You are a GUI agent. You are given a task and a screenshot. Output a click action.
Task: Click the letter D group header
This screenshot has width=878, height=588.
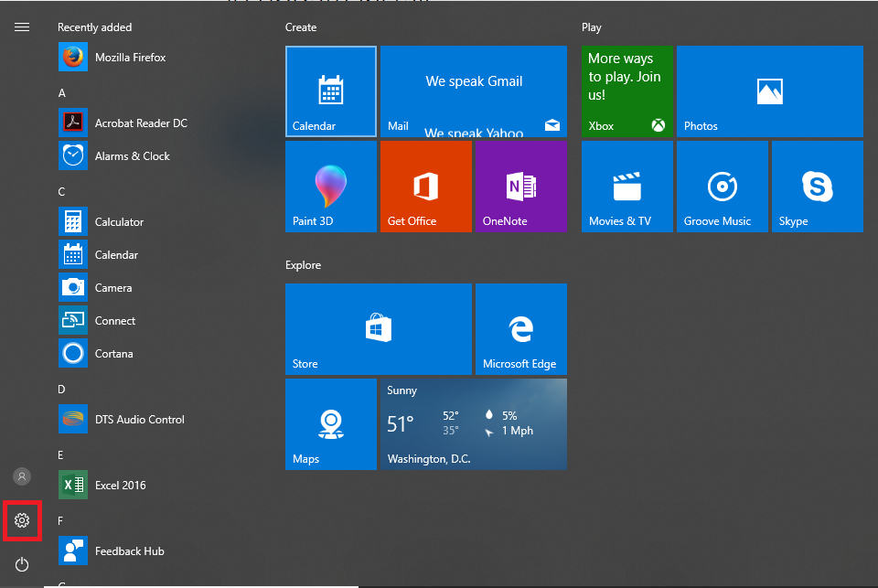pos(61,390)
